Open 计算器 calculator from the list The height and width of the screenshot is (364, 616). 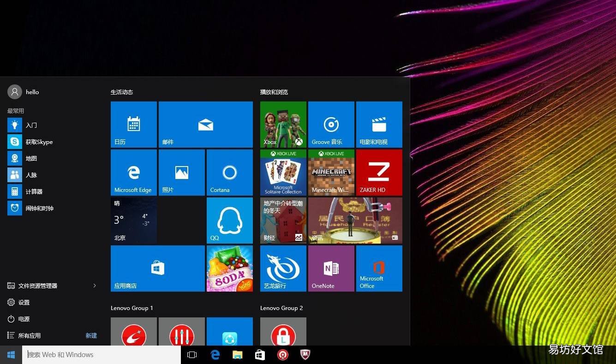pos(52,191)
